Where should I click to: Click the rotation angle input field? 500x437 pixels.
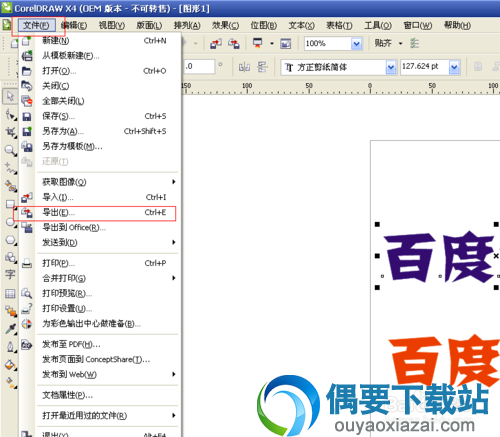[x=199, y=66]
